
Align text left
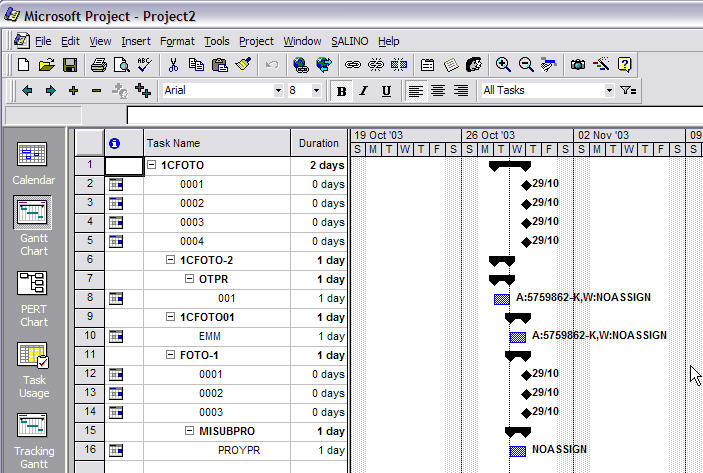[x=416, y=91]
